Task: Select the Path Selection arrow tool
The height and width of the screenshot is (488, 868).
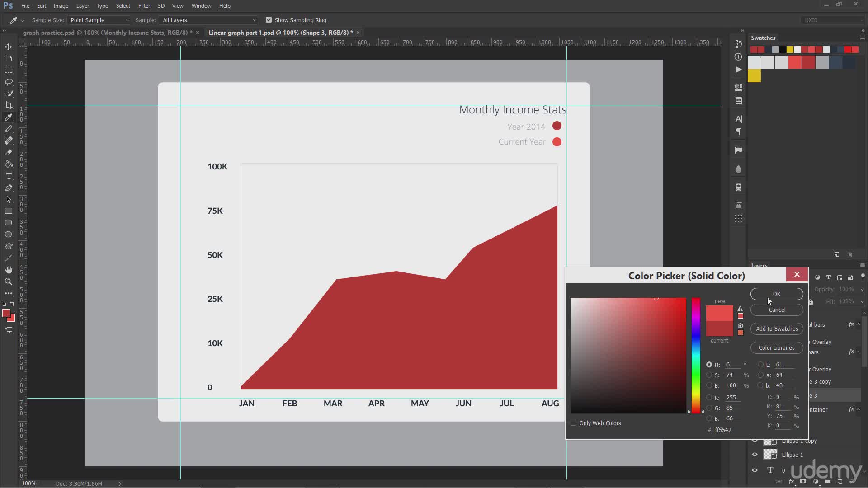Action: pyautogui.click(x=9, y=199)
